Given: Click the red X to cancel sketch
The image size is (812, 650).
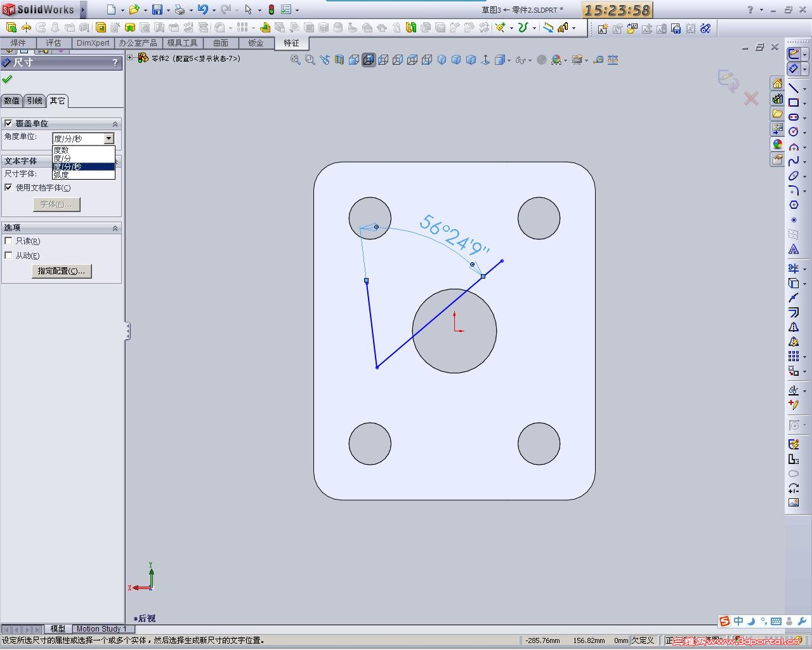Looking at the screenshot, I should pos(751,98).
